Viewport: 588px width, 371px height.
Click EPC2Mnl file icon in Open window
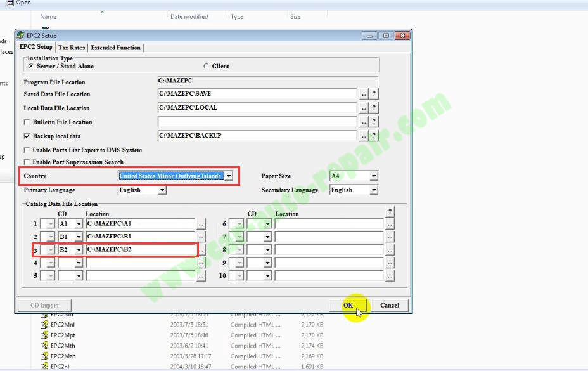pyautogui.click(x=44, y=325)
